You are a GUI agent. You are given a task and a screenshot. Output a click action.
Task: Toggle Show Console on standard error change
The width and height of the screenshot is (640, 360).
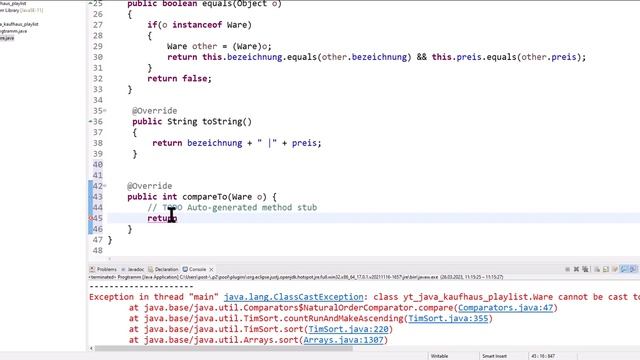[x=633, y=269]
